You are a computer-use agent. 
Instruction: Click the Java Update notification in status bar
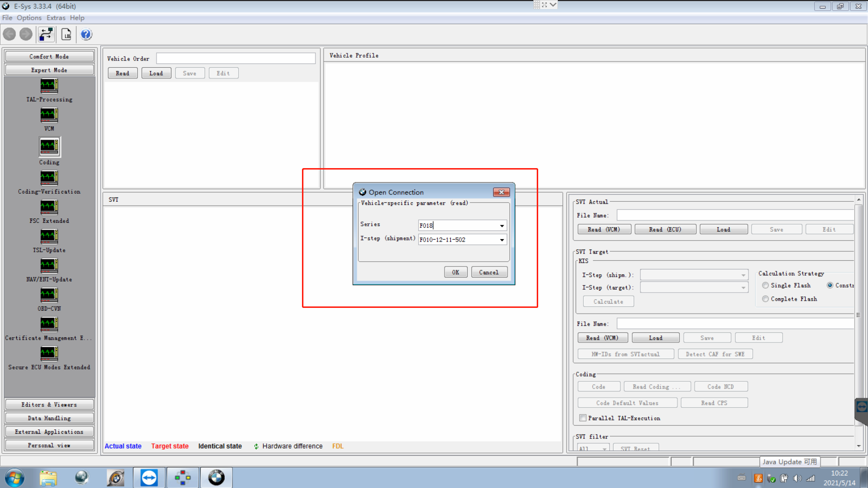(790, 462)
